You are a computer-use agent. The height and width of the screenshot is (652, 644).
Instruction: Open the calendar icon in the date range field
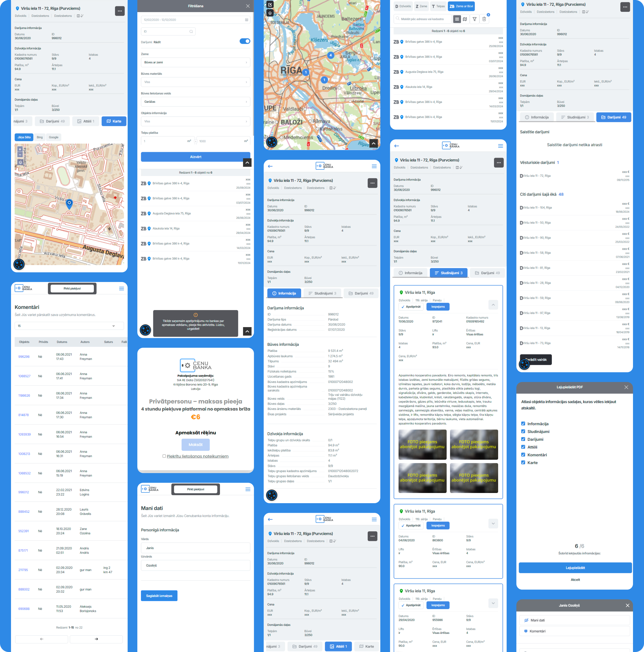(246, 20)
